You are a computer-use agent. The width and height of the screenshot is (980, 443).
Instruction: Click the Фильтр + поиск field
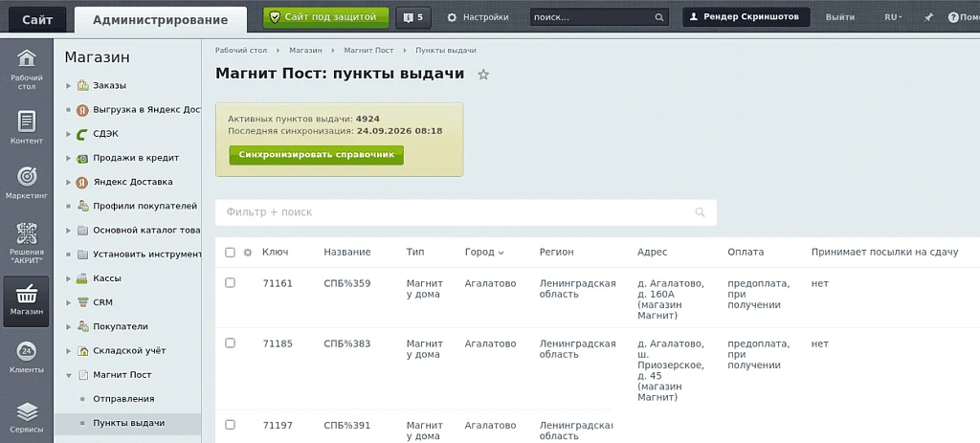click(x=466, y=212)
